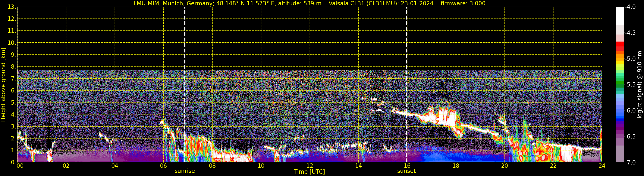Pick the deep blue colorbar band below -6.0
This screenshot has height=176, width=644.
620,120
